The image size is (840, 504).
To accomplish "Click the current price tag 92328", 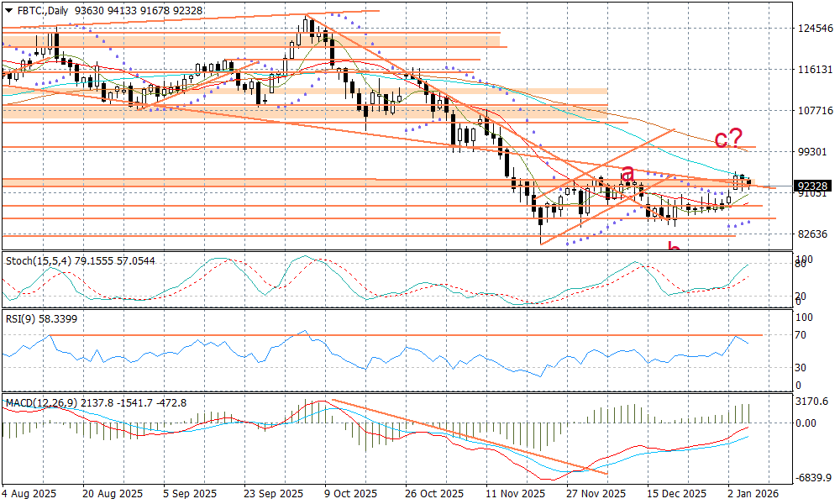I will (814, 186).
